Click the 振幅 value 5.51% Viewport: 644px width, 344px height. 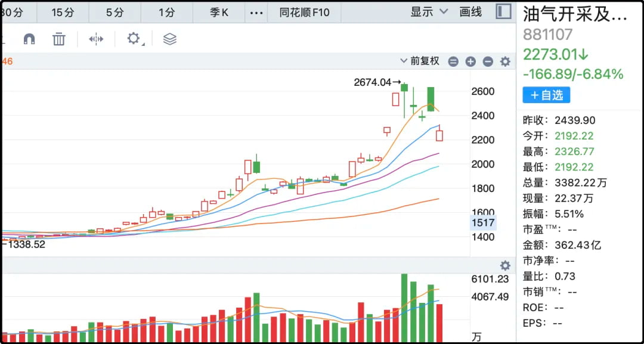[569, 214]
